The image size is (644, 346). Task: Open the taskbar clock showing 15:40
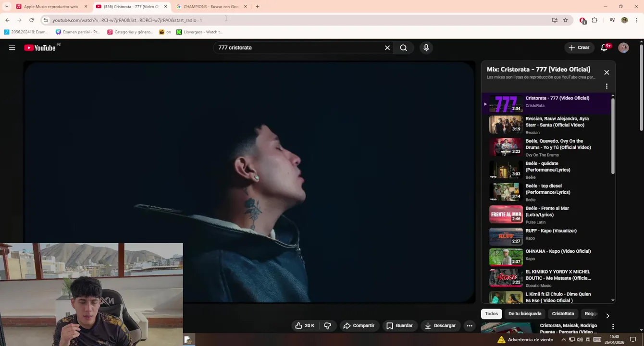coord(614,339)
